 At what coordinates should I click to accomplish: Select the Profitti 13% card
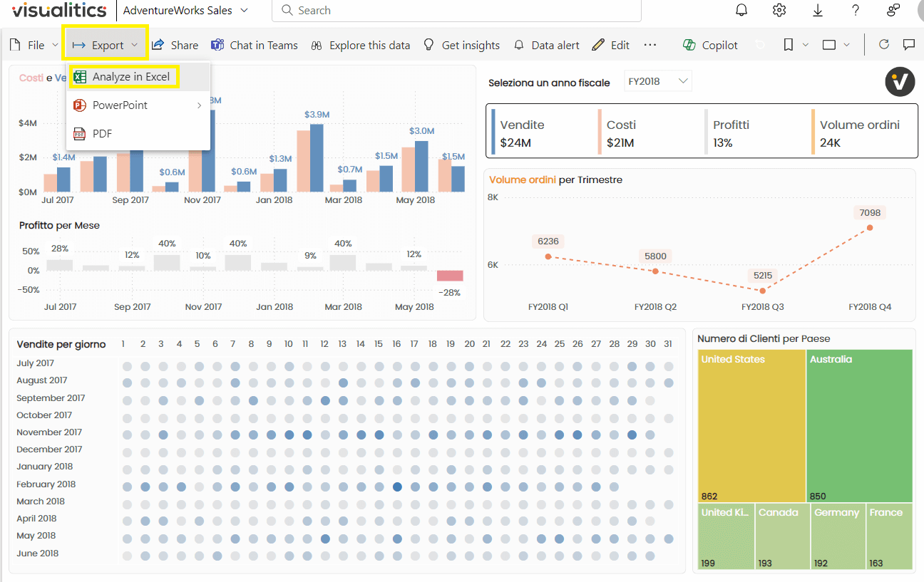pos(755,133)
